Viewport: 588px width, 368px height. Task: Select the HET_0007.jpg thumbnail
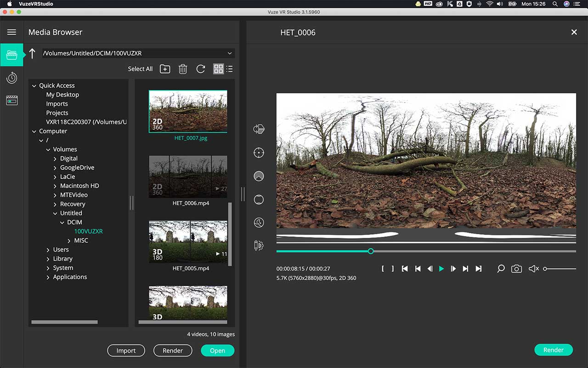pyautogui.click(x=188, y=111)
